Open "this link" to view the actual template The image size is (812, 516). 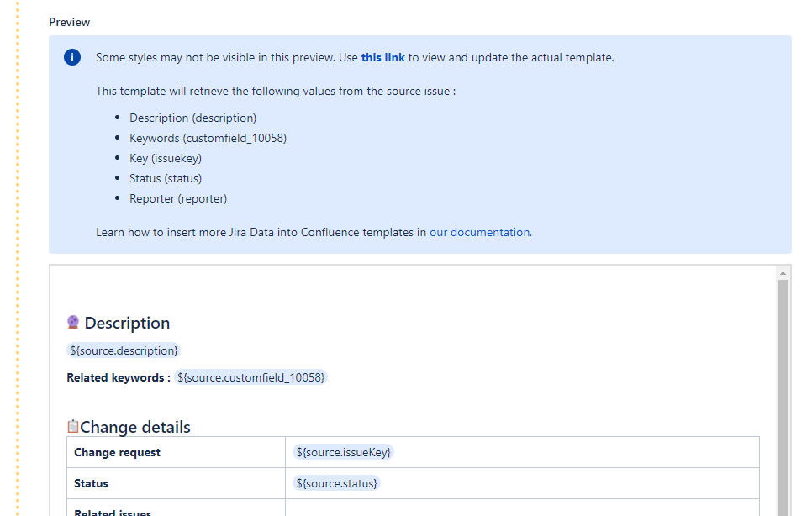pos(382,57)
